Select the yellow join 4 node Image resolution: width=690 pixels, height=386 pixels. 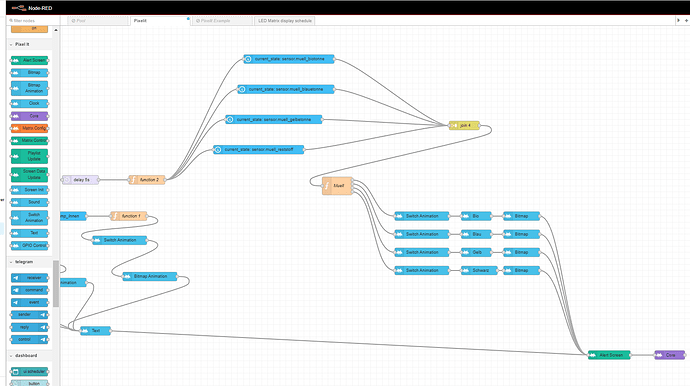[464, 125]
